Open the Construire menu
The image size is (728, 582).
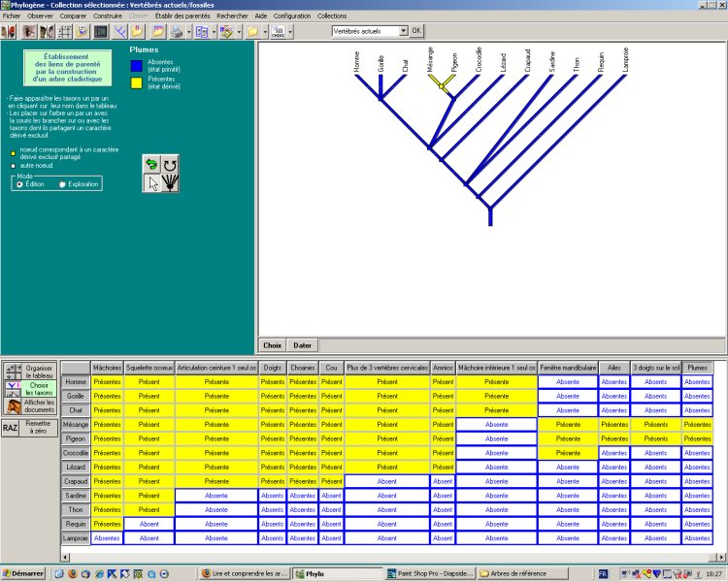[x=106, y=16]
